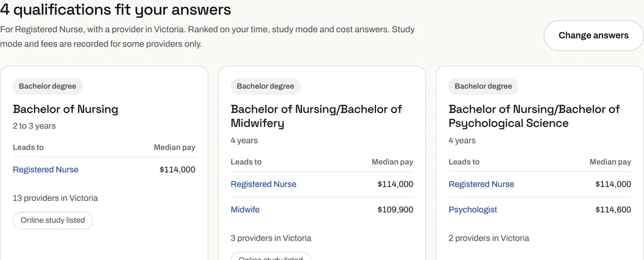Click Bachelor degree badge on Midwifery card
The image size is (644, 260).
[265, 87]
